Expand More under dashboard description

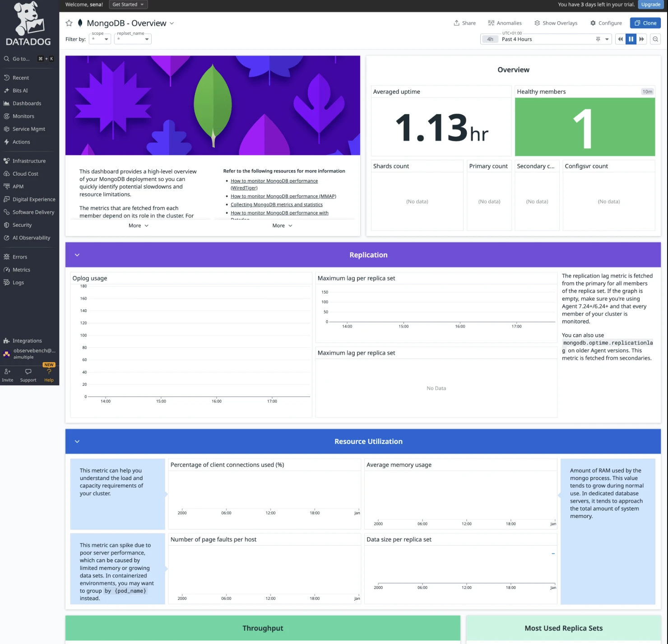pos(139,225)
